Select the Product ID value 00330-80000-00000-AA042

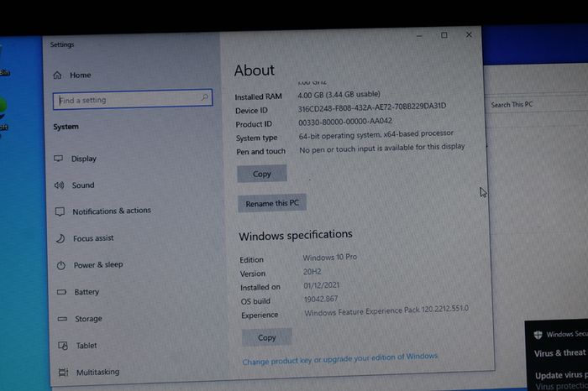[345, 122]
